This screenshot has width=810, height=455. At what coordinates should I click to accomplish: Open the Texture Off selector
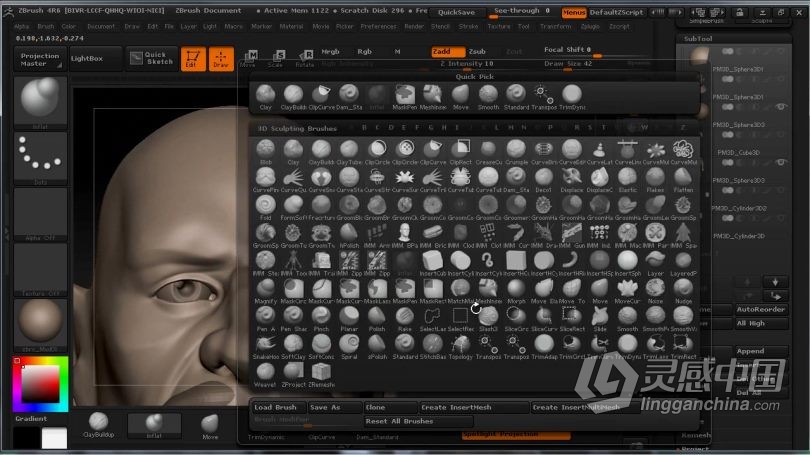[x=40, y=269]
